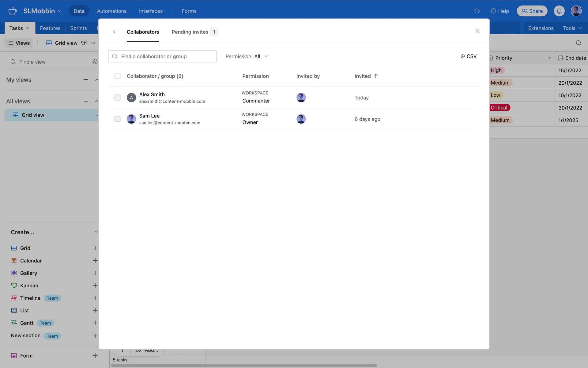The width and height of the screenshot is (588, 368).
Task: Check the Alex Smith row checkbox
Action: [x=117, y=98]
